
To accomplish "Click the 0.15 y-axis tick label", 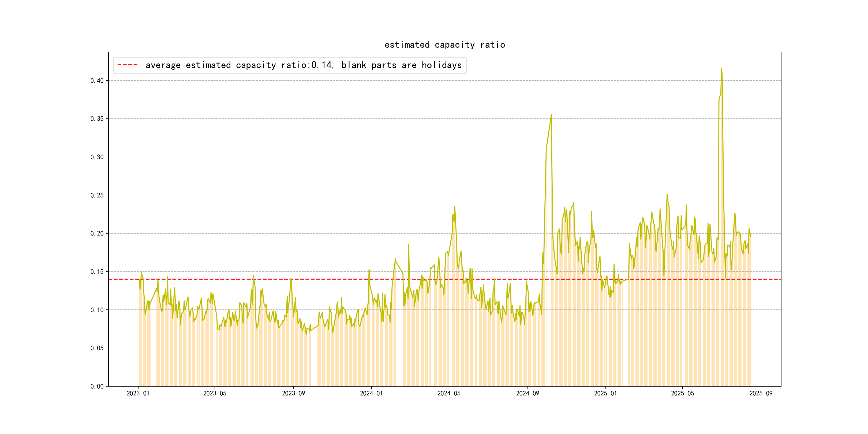I will [x=97, y=272].
